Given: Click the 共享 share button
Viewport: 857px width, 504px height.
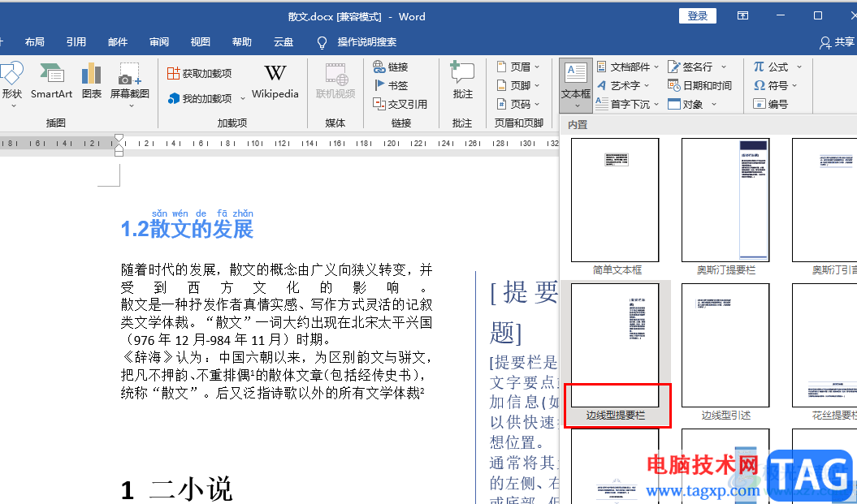Looking at the screenshot, I should click(837, 42).
